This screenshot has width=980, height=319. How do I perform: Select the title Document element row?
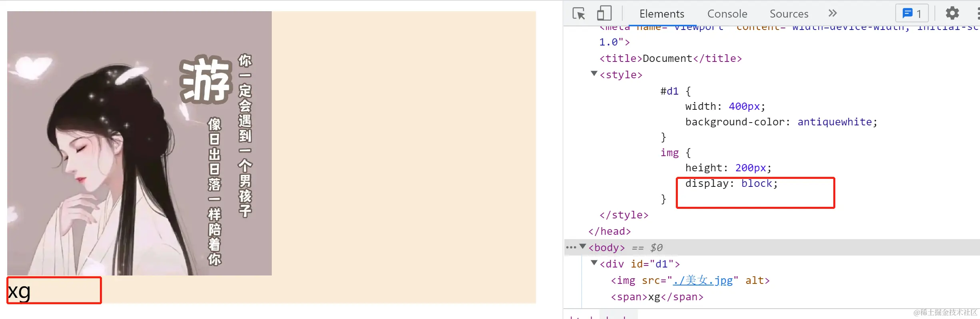[671, 59]
